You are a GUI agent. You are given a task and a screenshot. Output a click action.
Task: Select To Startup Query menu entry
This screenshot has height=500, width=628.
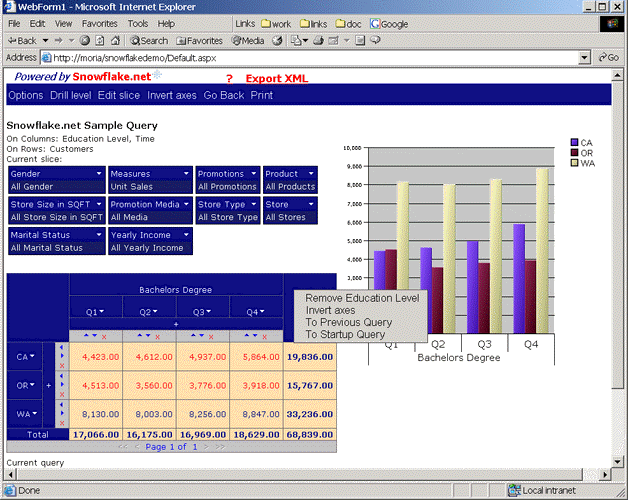coord(345,335)
